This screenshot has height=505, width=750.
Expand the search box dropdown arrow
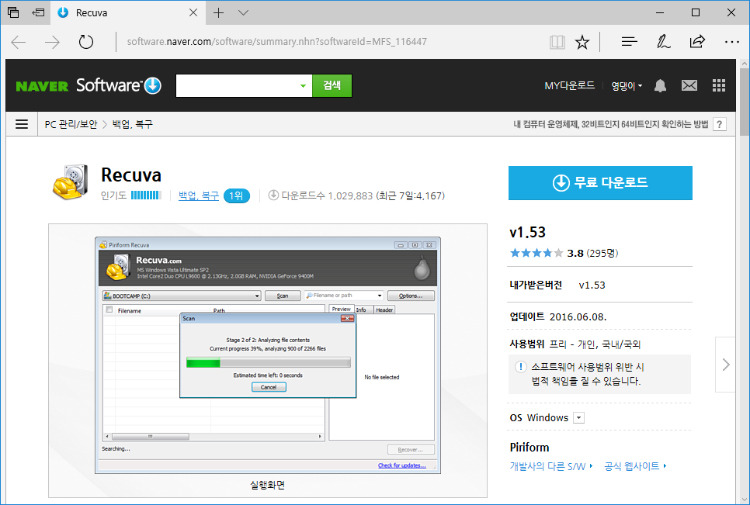[x=303, y=86]
